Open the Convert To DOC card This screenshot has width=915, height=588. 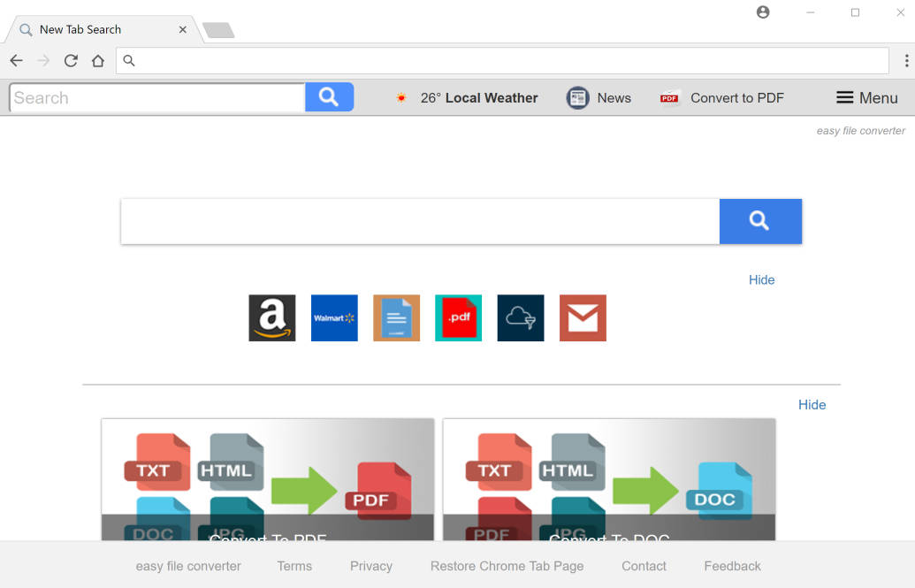[609, 479]
